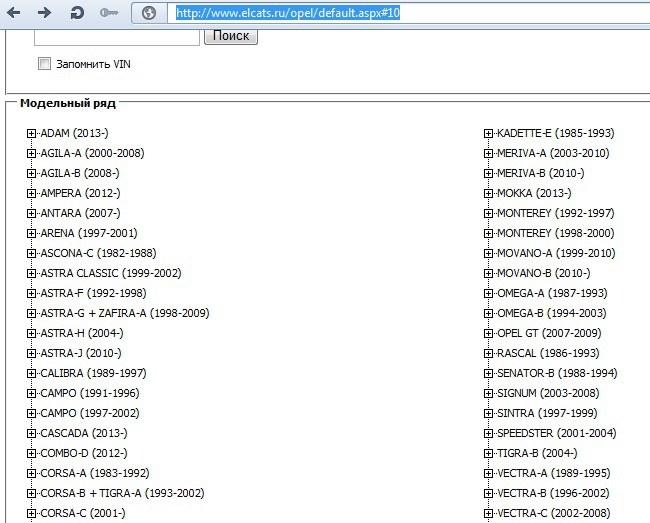Image resolution: width=650 pixels, height=523 pixels.
Task: Expand the CASCADA (2013-) plus box
Action: [32, 433]
